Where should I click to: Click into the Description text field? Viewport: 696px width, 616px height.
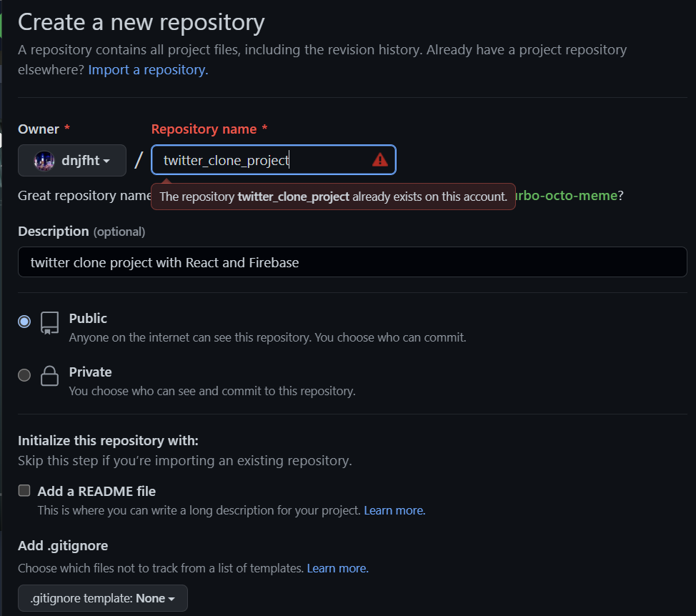[x=352, y=262]
